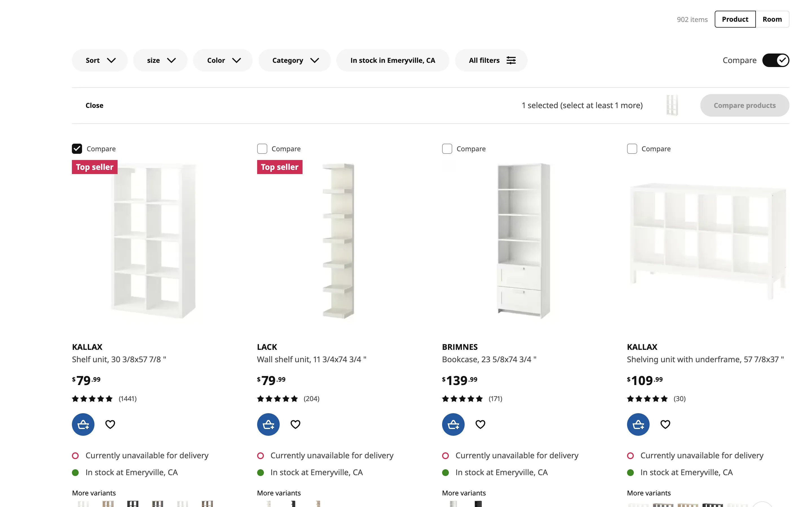
Task: Uncheck Compare for KALLAX shelf unit
Action: click(77, 148)
